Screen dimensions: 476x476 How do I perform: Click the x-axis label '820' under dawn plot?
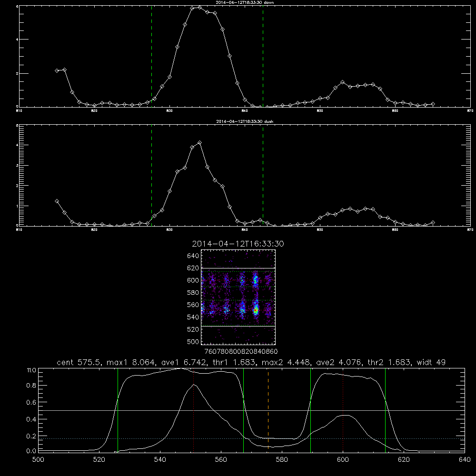point(94,111)
